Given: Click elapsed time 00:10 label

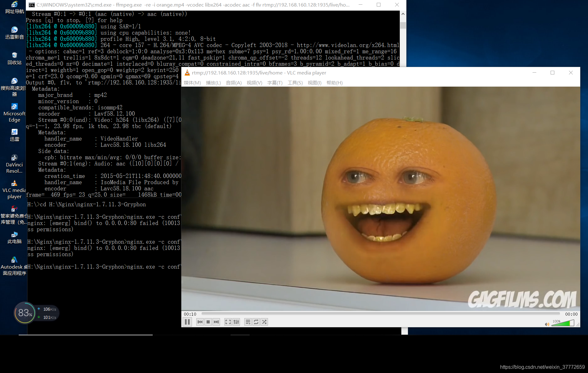Looking at the screenshot, I should [190, 314].
